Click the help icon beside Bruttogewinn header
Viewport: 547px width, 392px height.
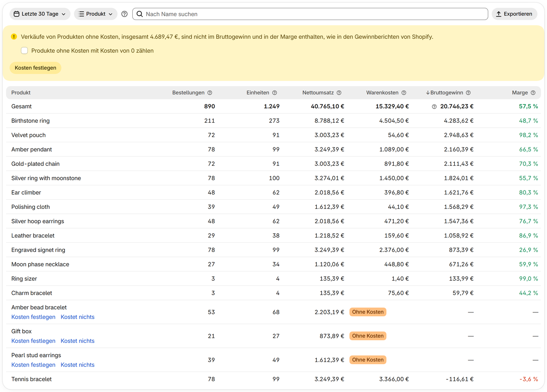(468, 93)
